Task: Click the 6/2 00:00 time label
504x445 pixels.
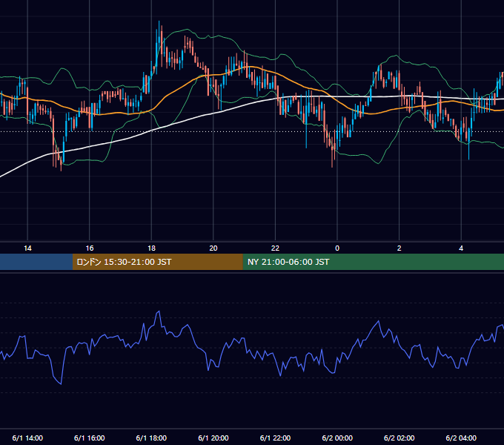Action: (x=337, y=438)
